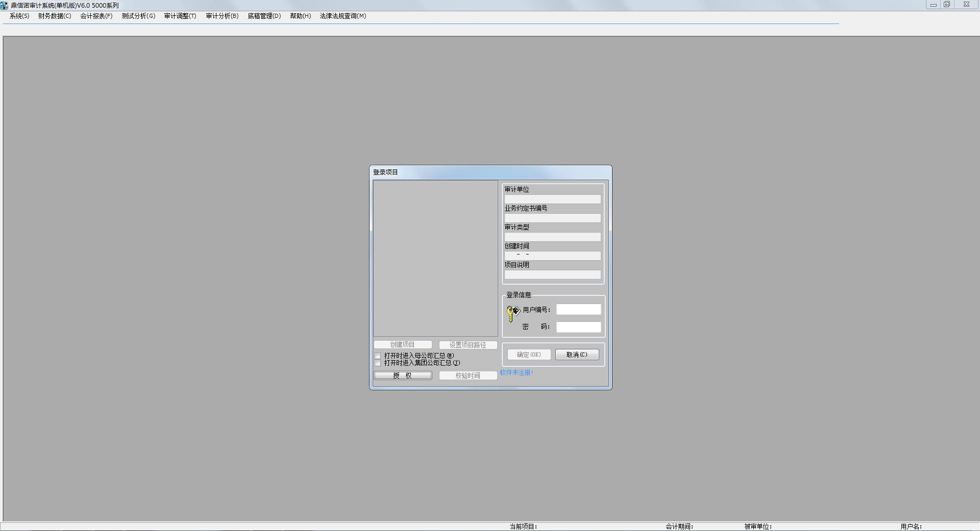The image size is (980, 531).
Task: Confirm login with the 确定(OK) button
Action: (x=529, y=355)
